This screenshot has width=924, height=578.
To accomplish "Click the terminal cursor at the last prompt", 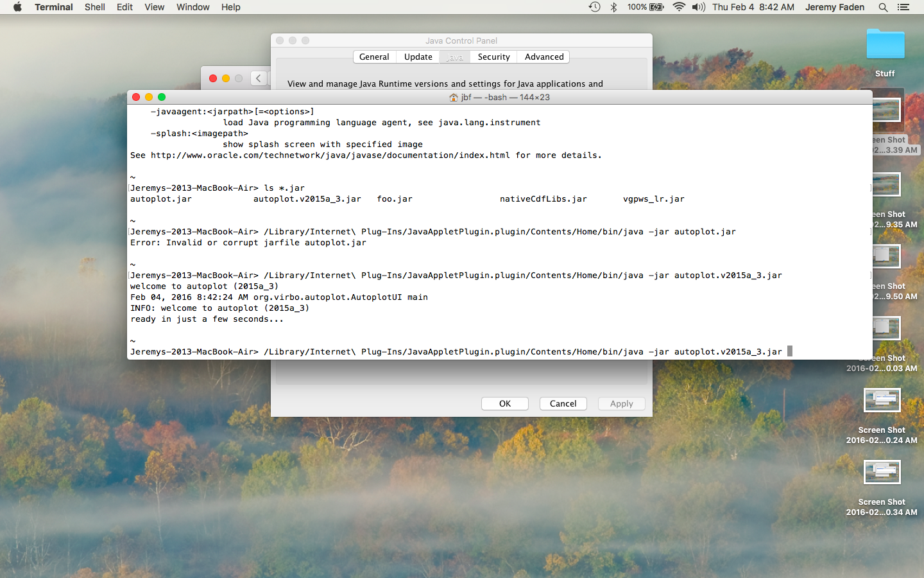I will (790, 351).
